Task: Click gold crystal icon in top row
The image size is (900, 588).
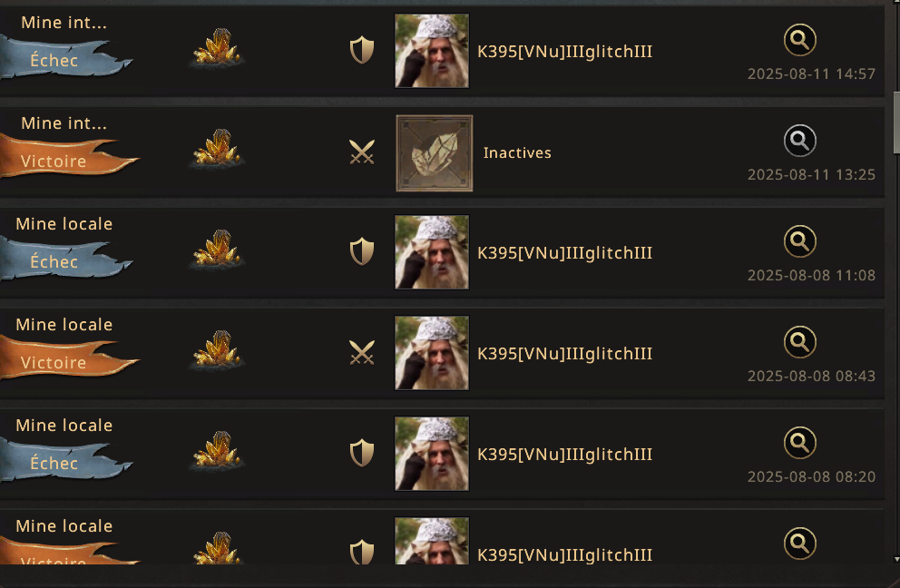Action: 217,47
